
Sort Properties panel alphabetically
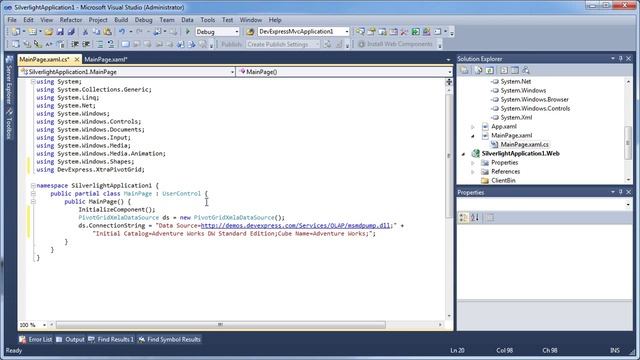click(475, 218)
